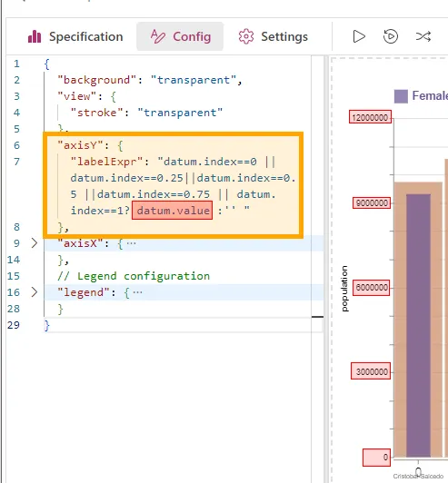
Task: Click the Female legend color swatch
Action: (401, 96)
